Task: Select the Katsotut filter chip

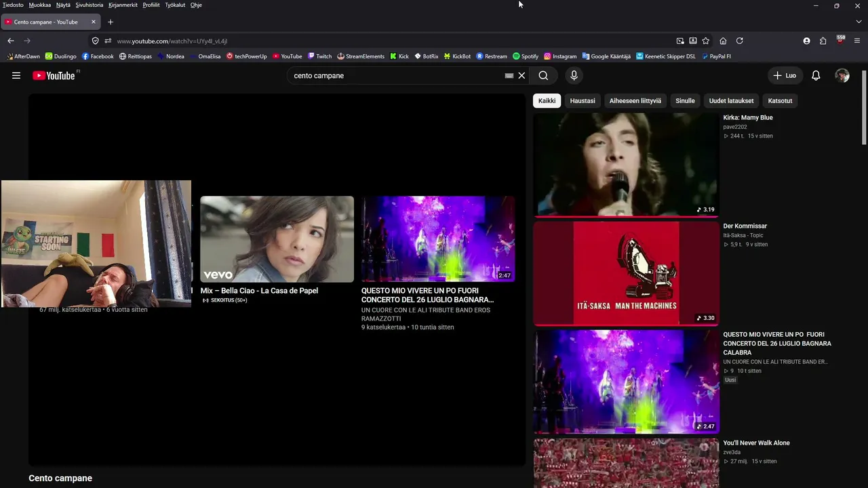Action: tap(780, 101)
